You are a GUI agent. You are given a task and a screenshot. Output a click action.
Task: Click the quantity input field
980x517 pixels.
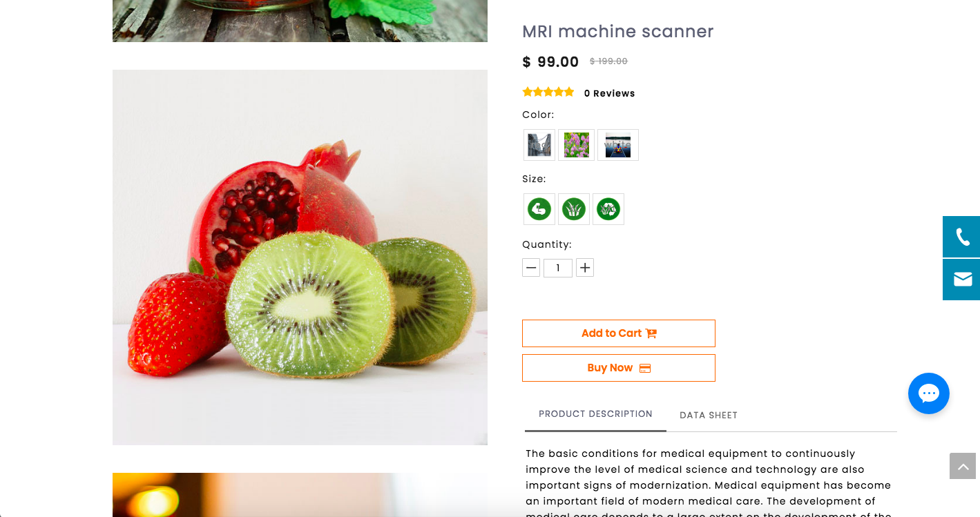click(x=558, y=268)
